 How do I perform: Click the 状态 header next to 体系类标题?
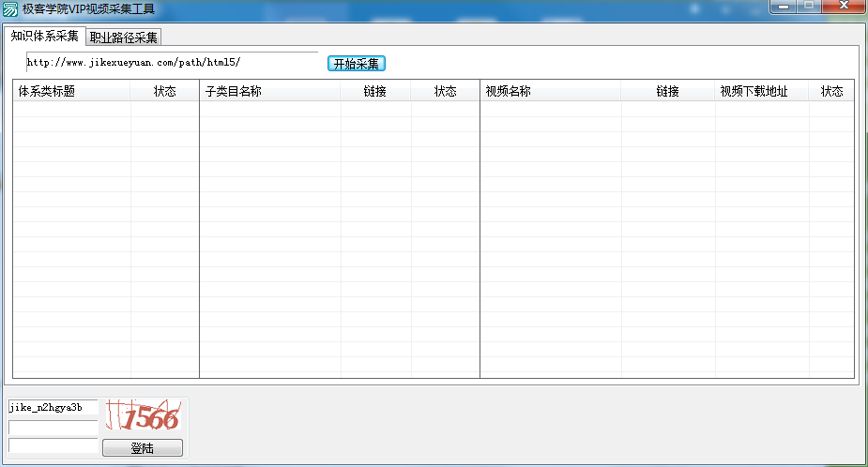click(x=164, y=91)
